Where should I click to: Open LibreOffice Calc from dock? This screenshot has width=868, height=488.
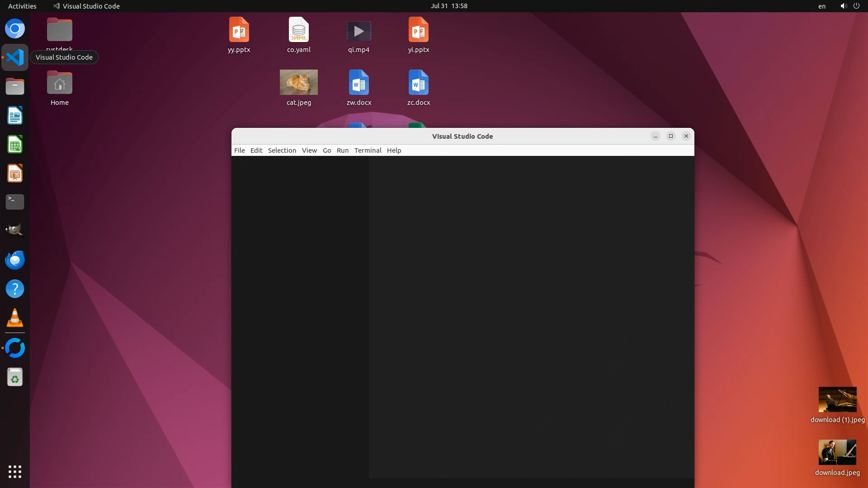15,145
